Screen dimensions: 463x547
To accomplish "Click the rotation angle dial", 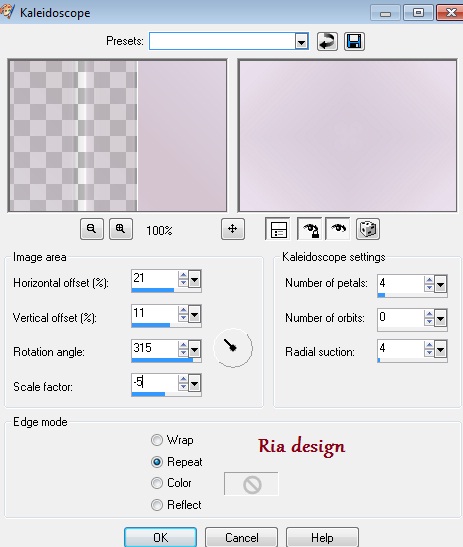I will [x=233, y=348].
